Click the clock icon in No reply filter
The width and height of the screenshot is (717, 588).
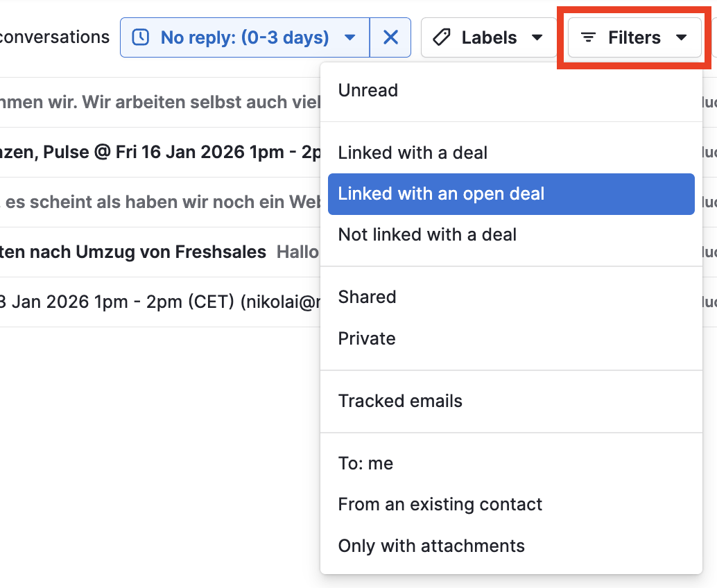(x=141, y=37)
